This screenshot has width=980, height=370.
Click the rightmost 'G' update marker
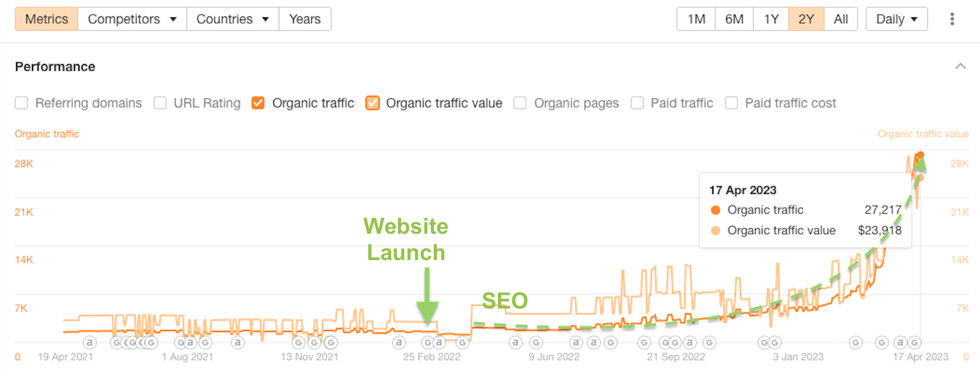(x=915, y=343)
